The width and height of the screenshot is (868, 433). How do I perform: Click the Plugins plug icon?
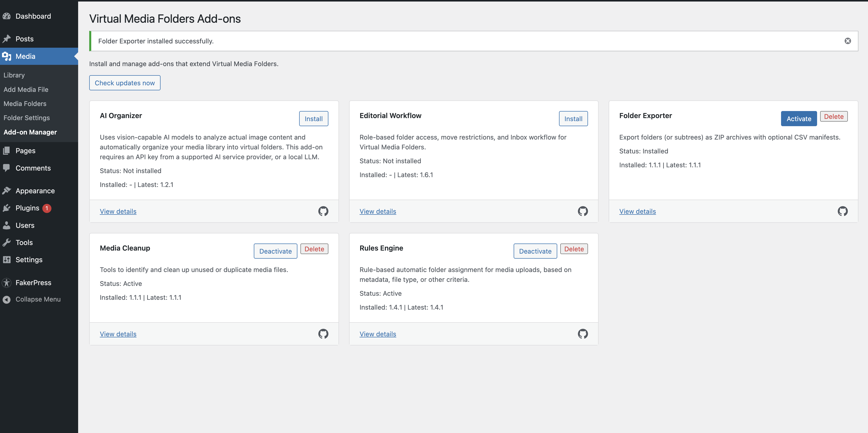point(7,208)
